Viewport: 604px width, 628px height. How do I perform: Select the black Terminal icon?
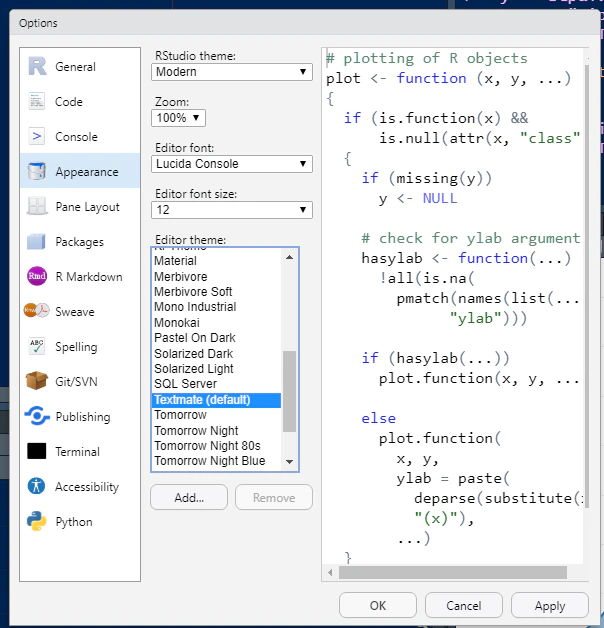(x=36, y=451)
